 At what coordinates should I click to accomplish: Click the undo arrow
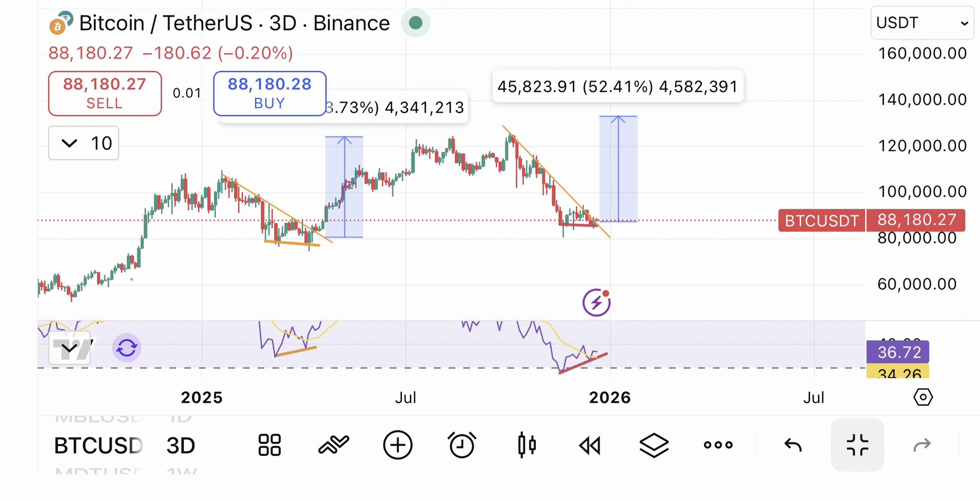click(792, 444)
